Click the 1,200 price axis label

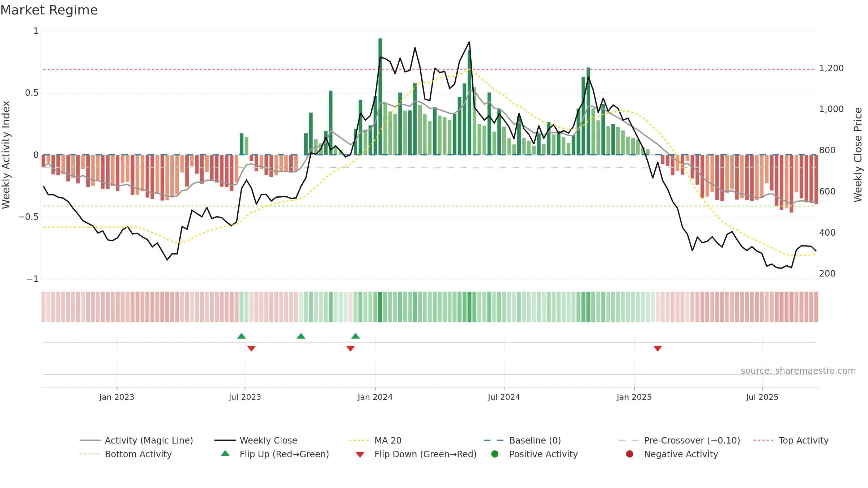tap(831, 68)
